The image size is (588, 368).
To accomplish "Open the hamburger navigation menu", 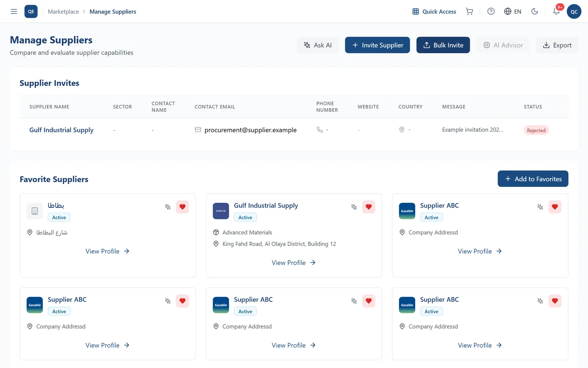I will pos(14,11).
